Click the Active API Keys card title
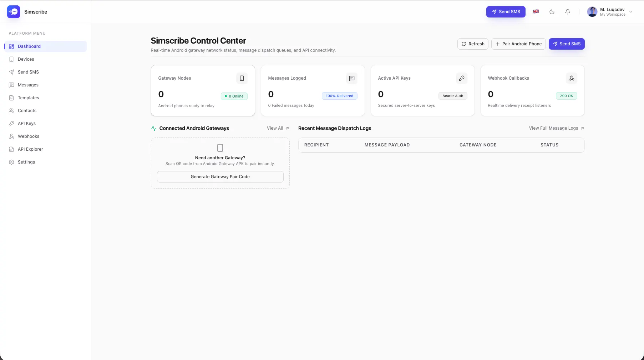Image resolution: width=644 pixels, height=360 pixels. click(394, 78)
